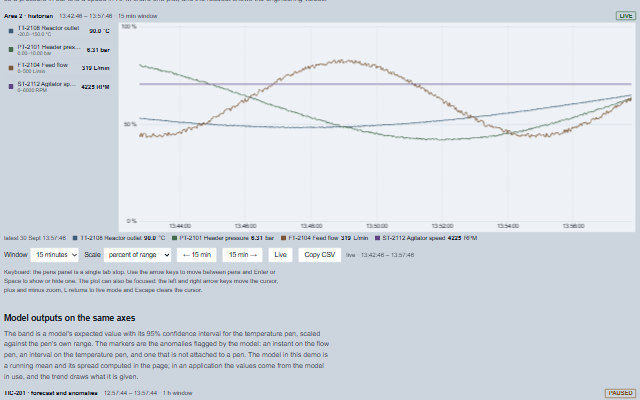The height and width of the screenshot is (400, 640).
Task: Click the 13:48:00 time axis label
Action: coord(311,226)
